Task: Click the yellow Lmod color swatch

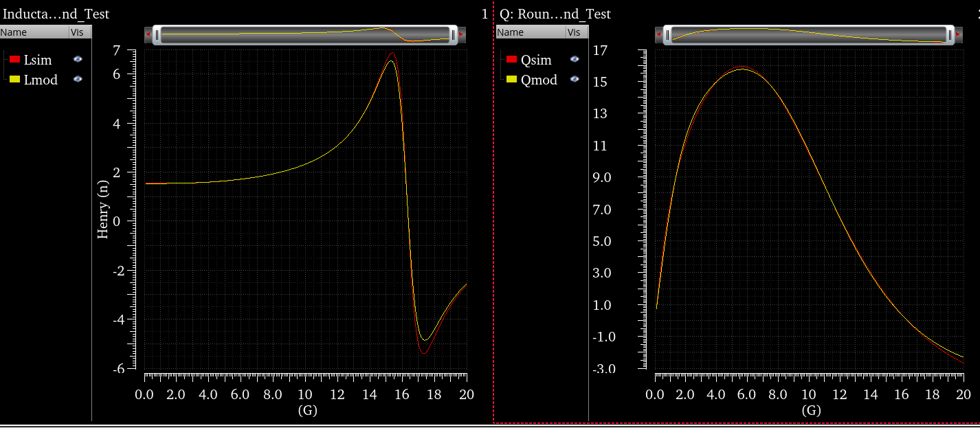Action: click(x=14, y=80)
